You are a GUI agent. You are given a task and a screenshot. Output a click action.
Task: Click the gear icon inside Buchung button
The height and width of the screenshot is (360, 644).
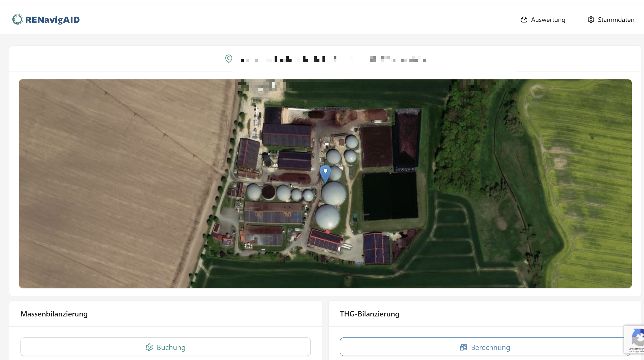tap(149, 347)
